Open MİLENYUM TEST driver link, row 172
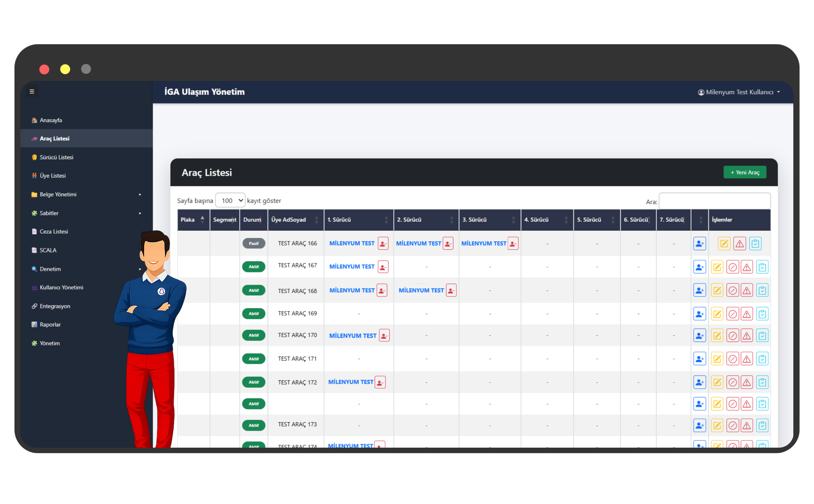This screenshot has width=814, height=504. click(x=351, y=382)
